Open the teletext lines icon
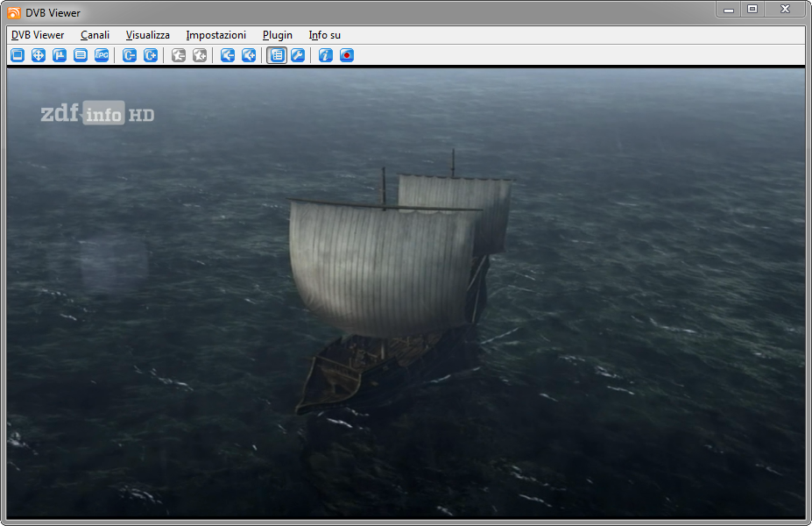Viewport: 812px width, 526px height. (81, 55)
